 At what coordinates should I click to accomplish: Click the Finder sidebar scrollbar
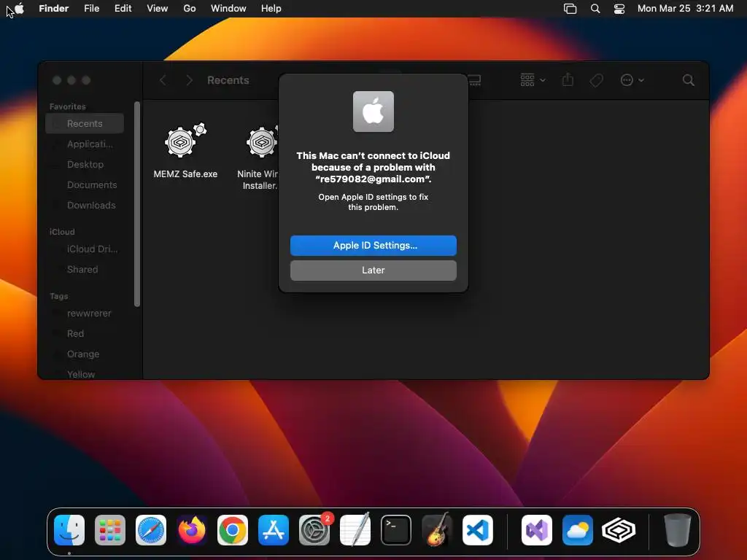[x=137, y=204]
